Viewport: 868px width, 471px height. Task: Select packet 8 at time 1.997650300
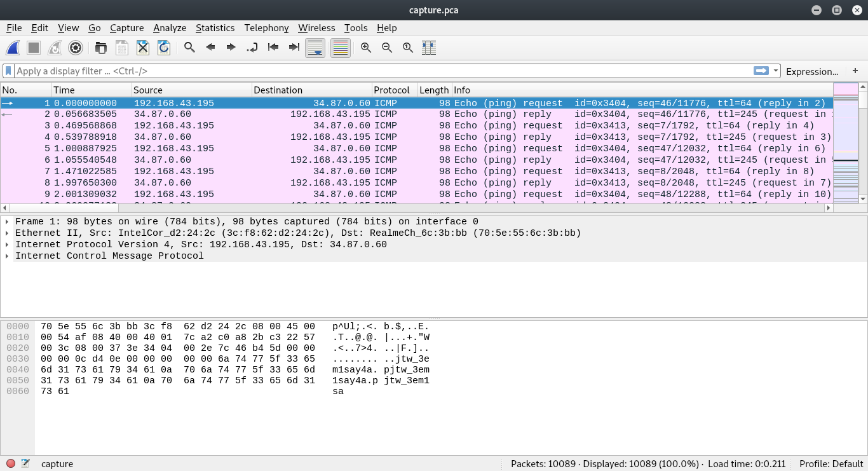(x=416, y=183)
